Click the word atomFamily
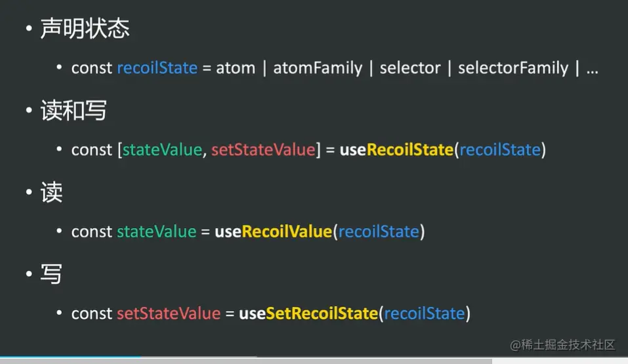The height and width of the screenshot is (364, 628). point(318,68)
